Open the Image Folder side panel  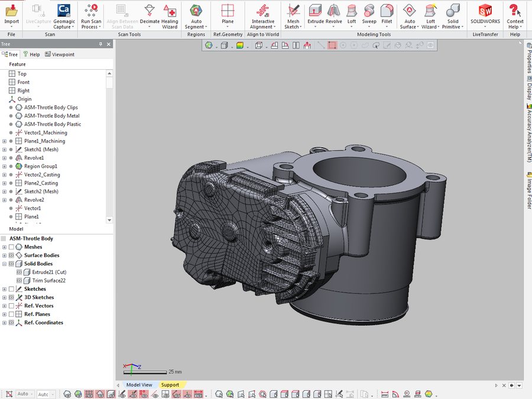pyautogui.click(x=529, y=191)
